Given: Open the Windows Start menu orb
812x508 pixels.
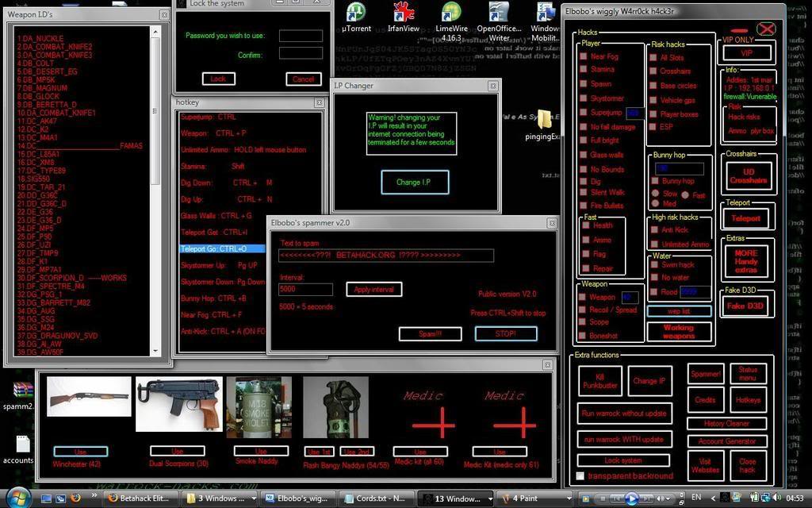Looking at the screenshot, I should tap(17, 497).
